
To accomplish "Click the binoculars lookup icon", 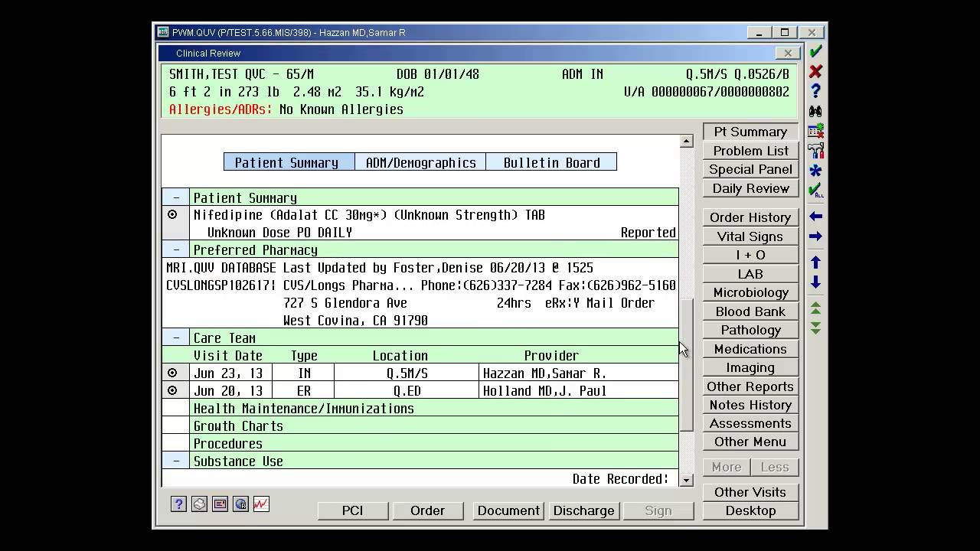I will [816, 111].
